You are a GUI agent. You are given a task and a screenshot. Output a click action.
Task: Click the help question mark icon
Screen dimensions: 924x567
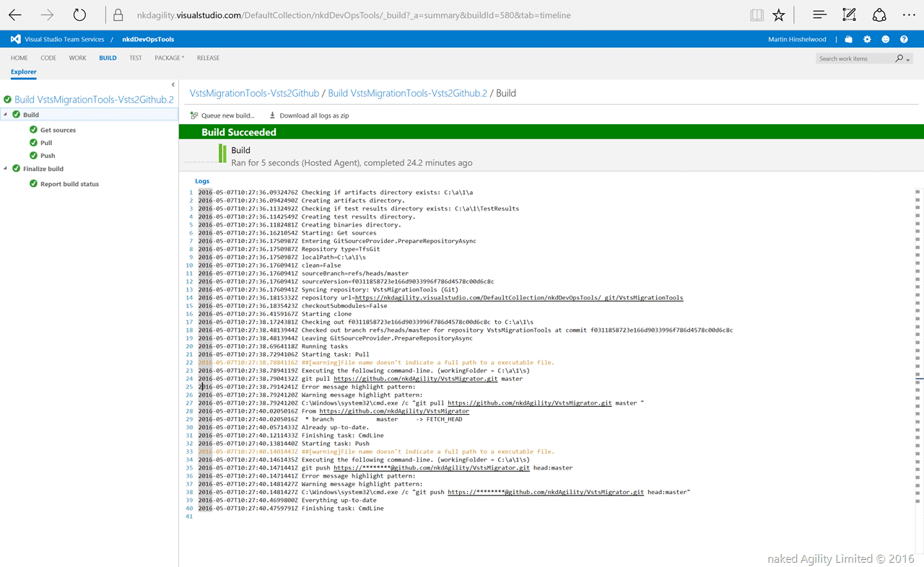904,40
